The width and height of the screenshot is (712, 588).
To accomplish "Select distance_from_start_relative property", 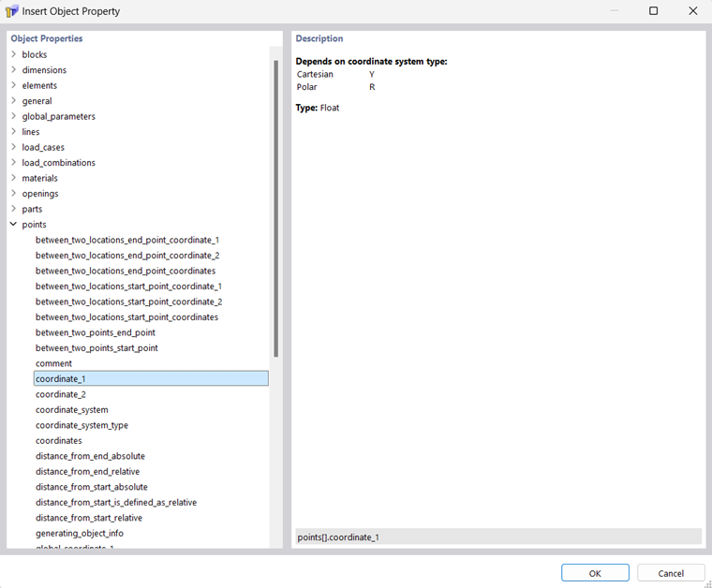I will 89,518.
